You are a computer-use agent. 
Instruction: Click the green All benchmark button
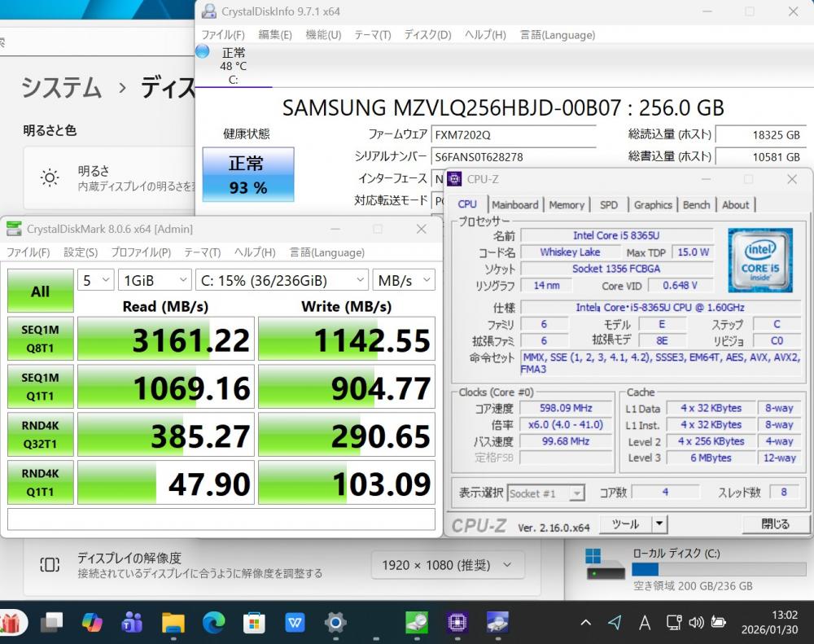click(x=40, y=291)
